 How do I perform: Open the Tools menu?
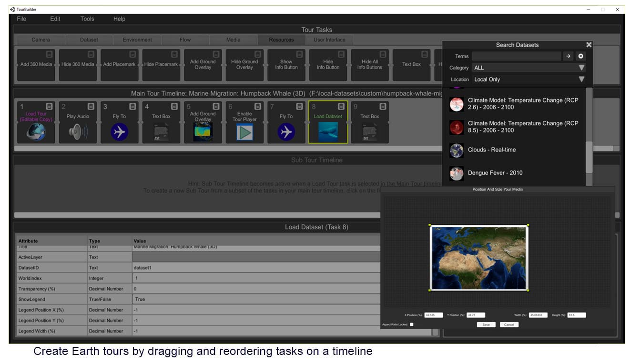pyautogui.click(x=87, y=19)
